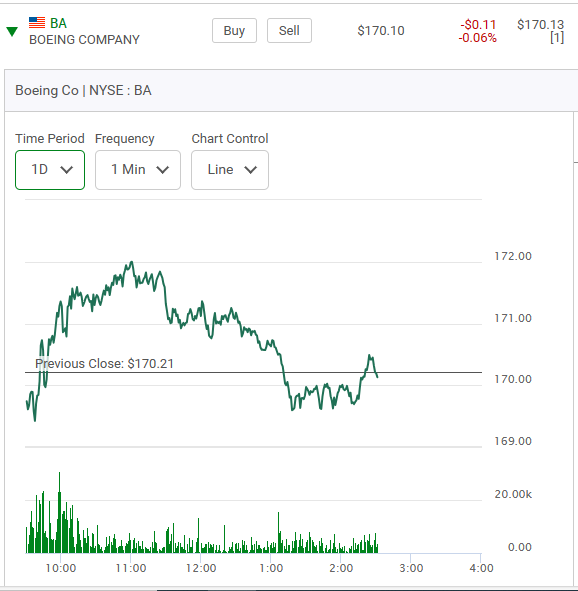Click the Time Period label
Viewport: 578px width, 591px height.
(x=50, y=139)
